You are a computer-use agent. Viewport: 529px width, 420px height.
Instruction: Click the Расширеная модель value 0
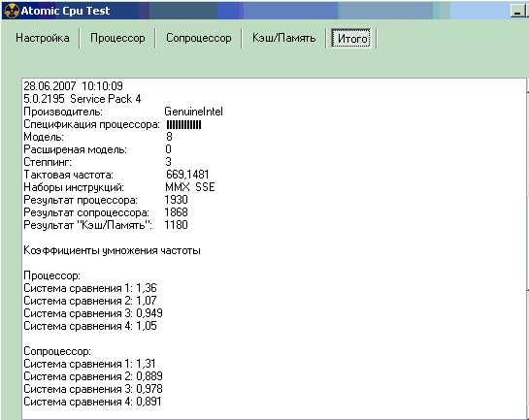[x=168, y=149]
